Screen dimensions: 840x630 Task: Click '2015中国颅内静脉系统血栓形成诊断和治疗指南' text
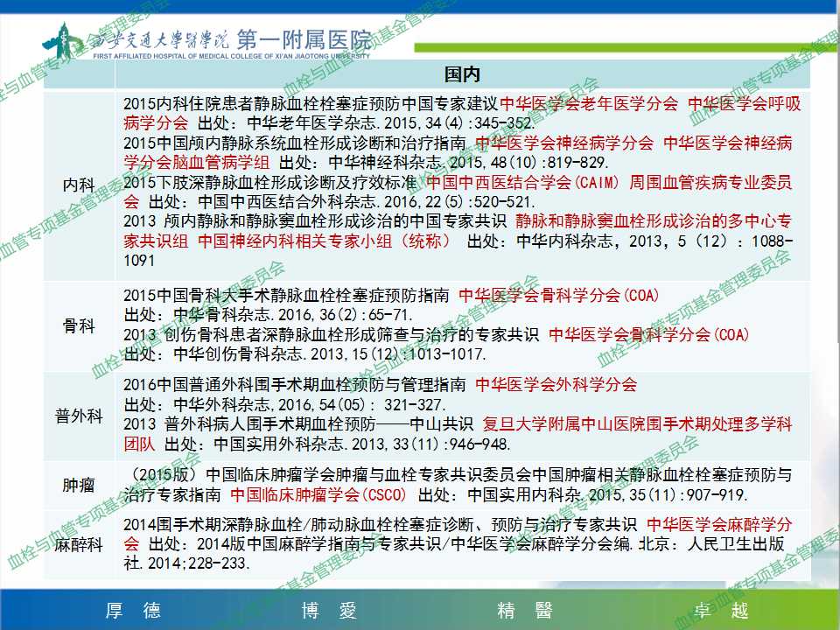pos(295,143)
